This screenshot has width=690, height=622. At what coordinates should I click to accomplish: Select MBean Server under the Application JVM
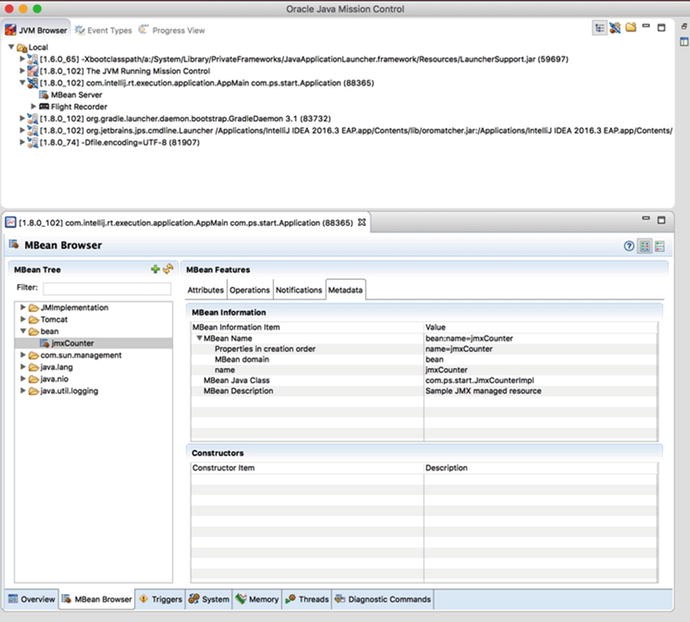(x=76, y=95)
